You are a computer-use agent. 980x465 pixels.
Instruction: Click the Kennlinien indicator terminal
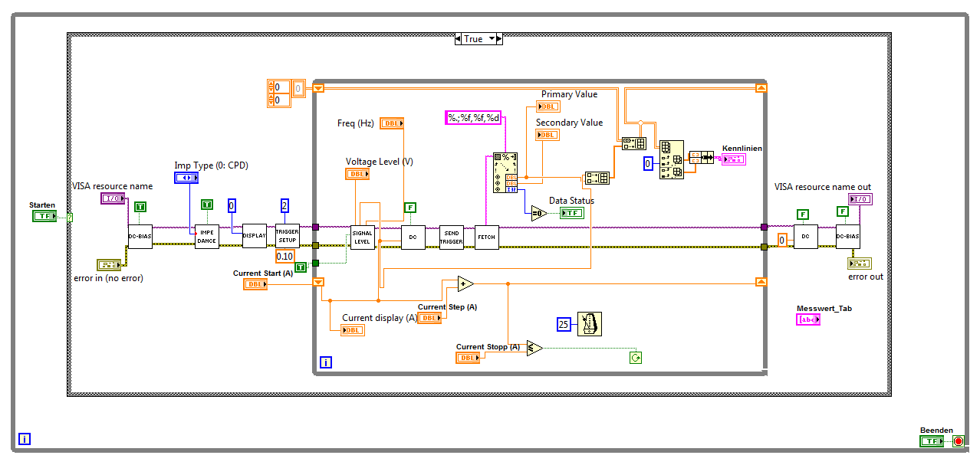click(735, 159)
